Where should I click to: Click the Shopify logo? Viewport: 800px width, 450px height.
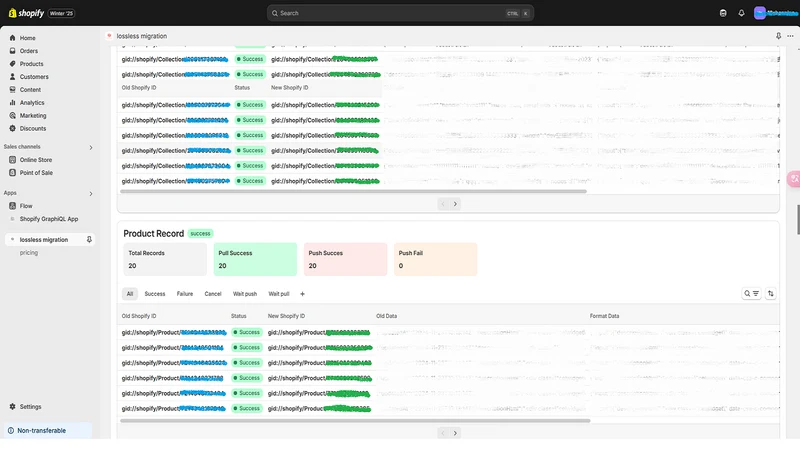26,13
